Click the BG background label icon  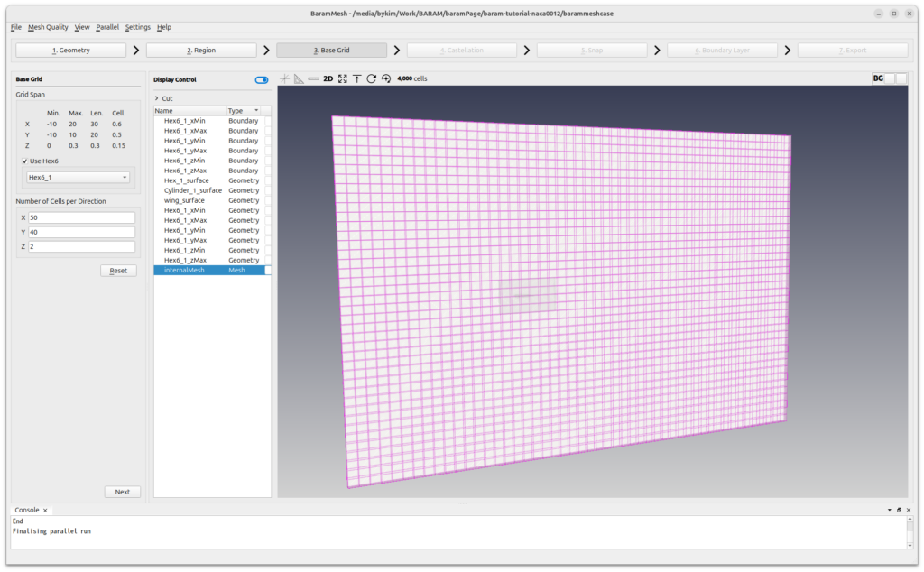point(878,78)
